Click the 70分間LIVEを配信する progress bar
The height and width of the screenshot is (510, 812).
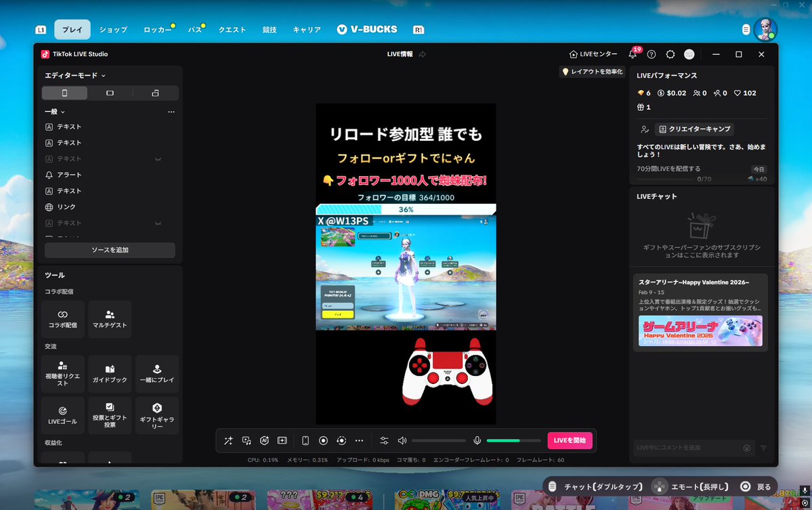point(666,179)
